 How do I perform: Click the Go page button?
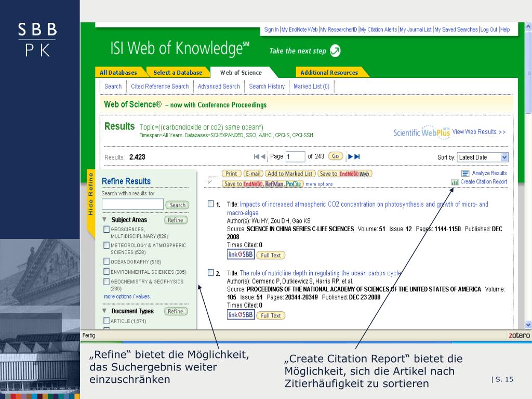[x=335, y=156]
